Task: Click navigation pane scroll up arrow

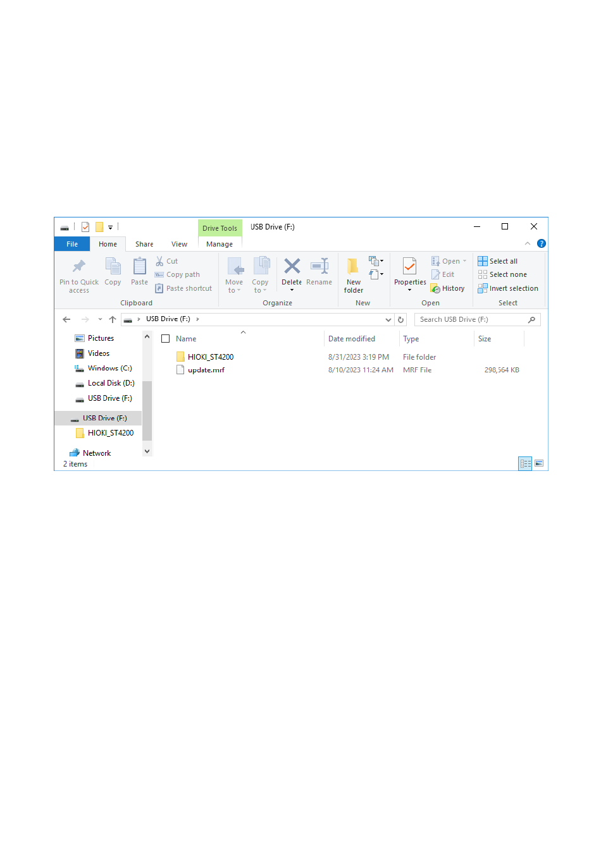Action: (x=147, y=336)
